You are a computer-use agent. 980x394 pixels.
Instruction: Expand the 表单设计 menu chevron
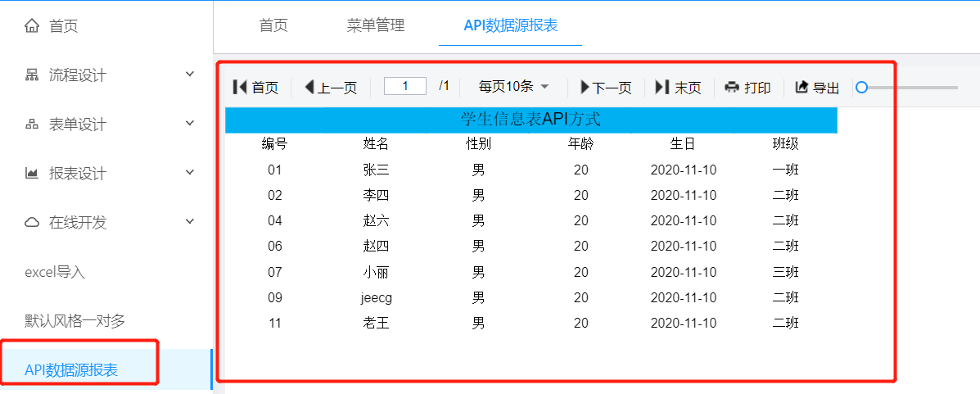[x=191, y=123]
